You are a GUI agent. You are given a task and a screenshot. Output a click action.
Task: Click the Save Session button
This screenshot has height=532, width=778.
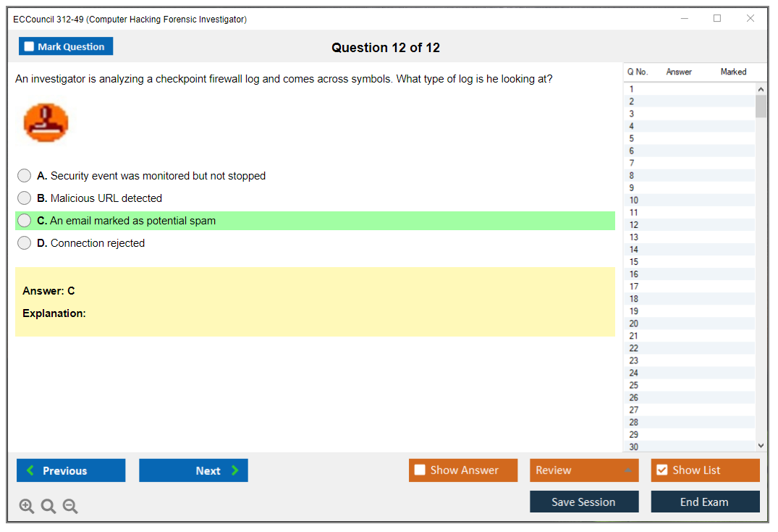tap(584, 502)
